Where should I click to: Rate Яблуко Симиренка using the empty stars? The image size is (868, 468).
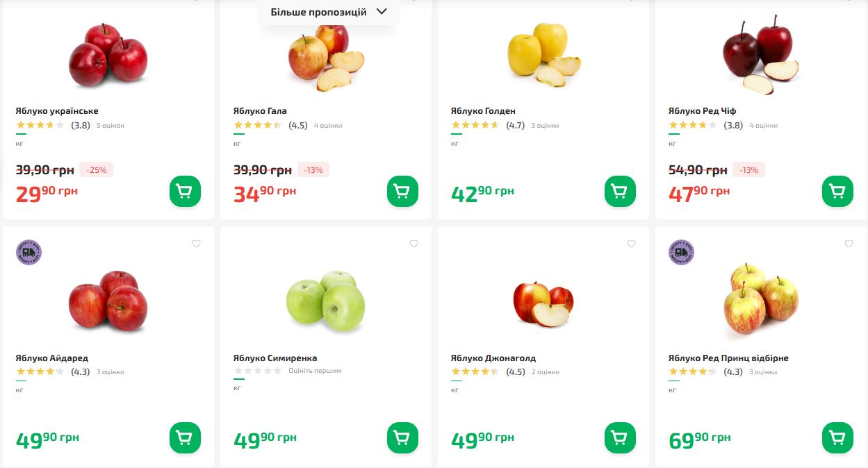pyautogui.click(x=257, y=371)
